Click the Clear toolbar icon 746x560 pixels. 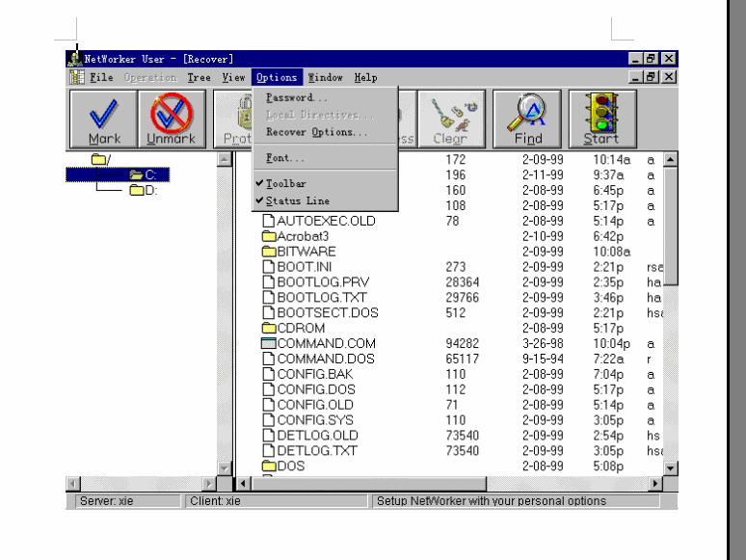450,120
